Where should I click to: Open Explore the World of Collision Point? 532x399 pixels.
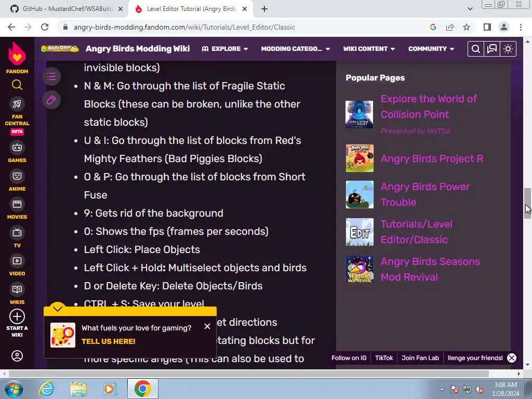click(429, 107)
